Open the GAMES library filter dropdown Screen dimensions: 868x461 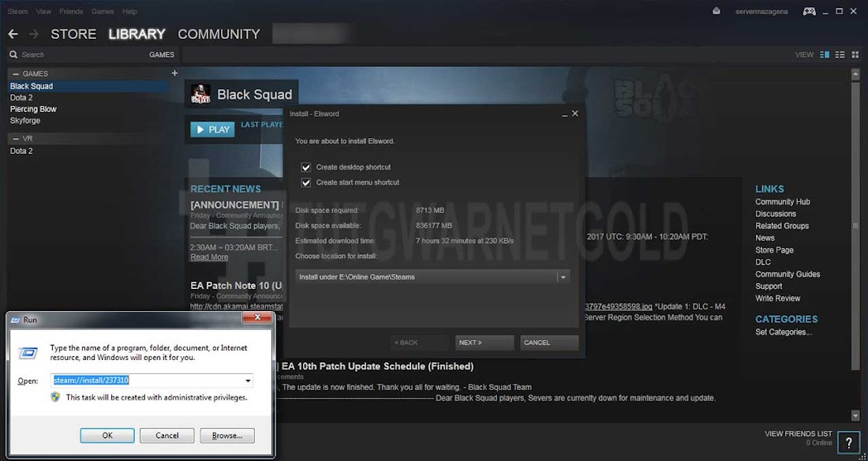tap(162, 54)
